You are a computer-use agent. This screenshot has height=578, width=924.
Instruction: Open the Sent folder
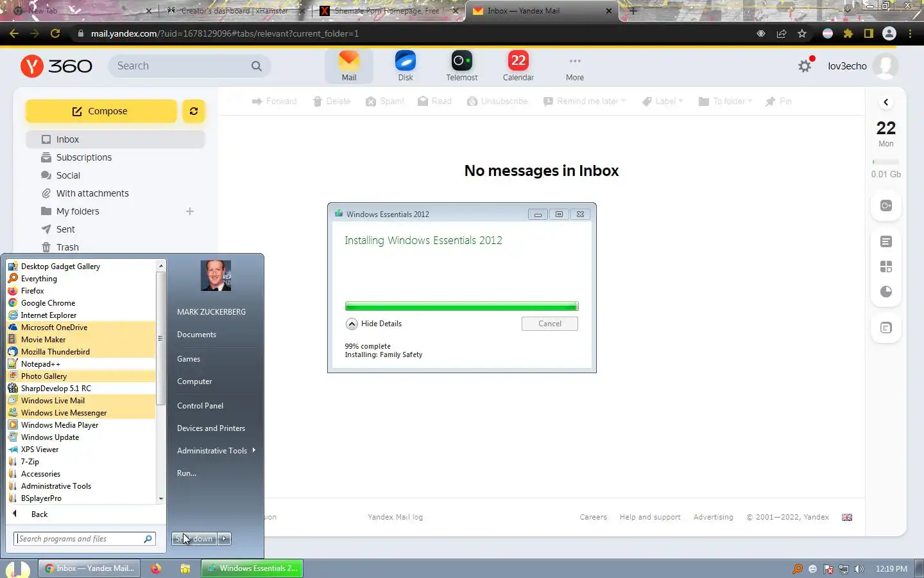click(65, 229)
